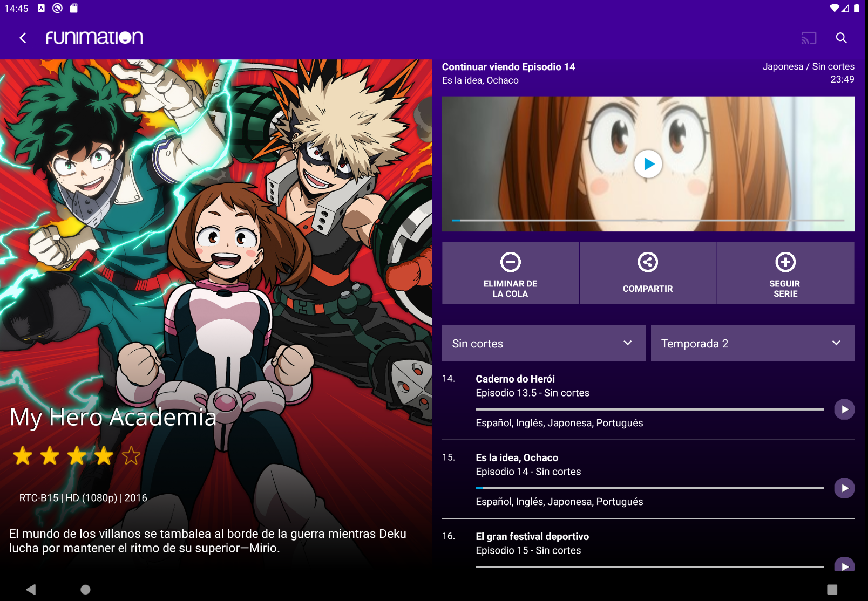Click languages under Episodio 14
This screenshot has height=601, width=868.
(x=559, y=502)
